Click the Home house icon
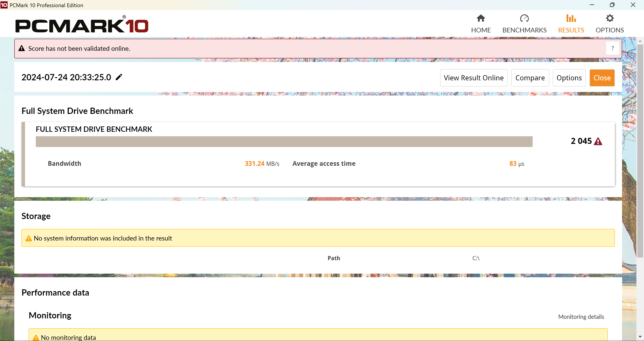The width and height of the screenshot is (644, 341). point(481,18)
